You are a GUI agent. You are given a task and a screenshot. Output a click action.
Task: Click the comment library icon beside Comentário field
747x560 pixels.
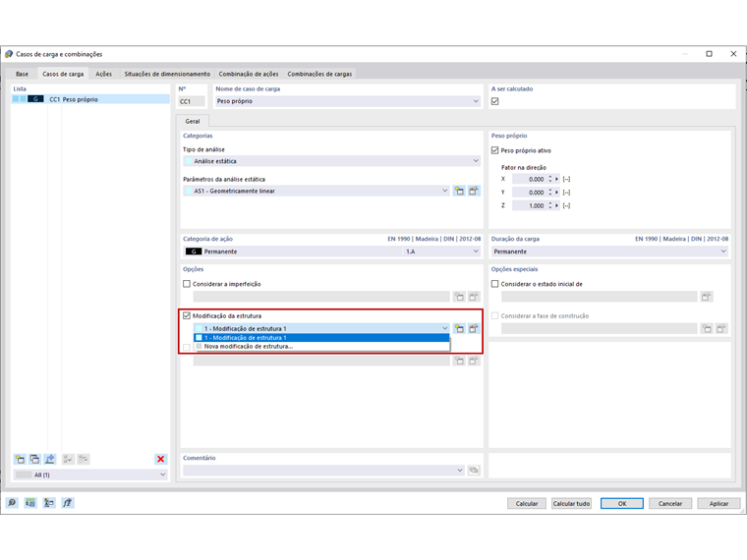pyautogui.click(x=474, y=470)
